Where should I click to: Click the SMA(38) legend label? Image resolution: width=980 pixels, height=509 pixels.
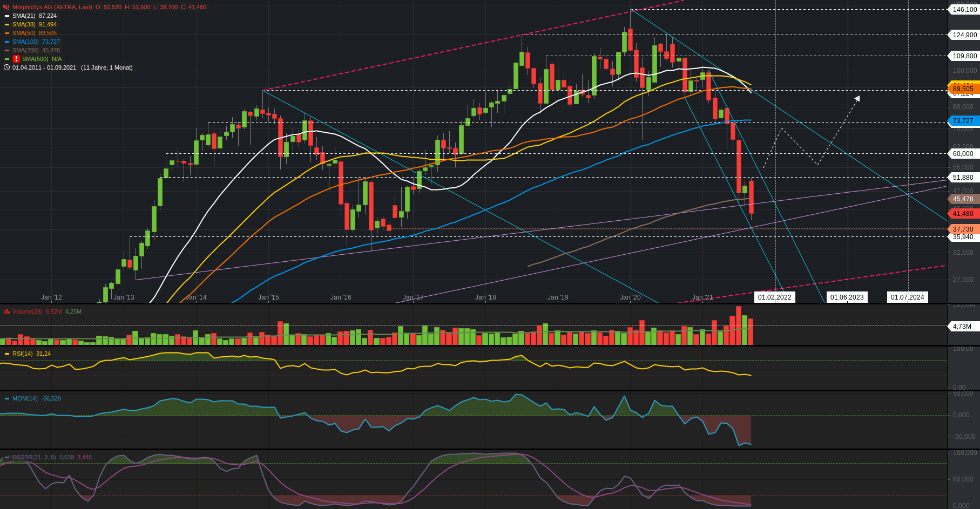24,24
